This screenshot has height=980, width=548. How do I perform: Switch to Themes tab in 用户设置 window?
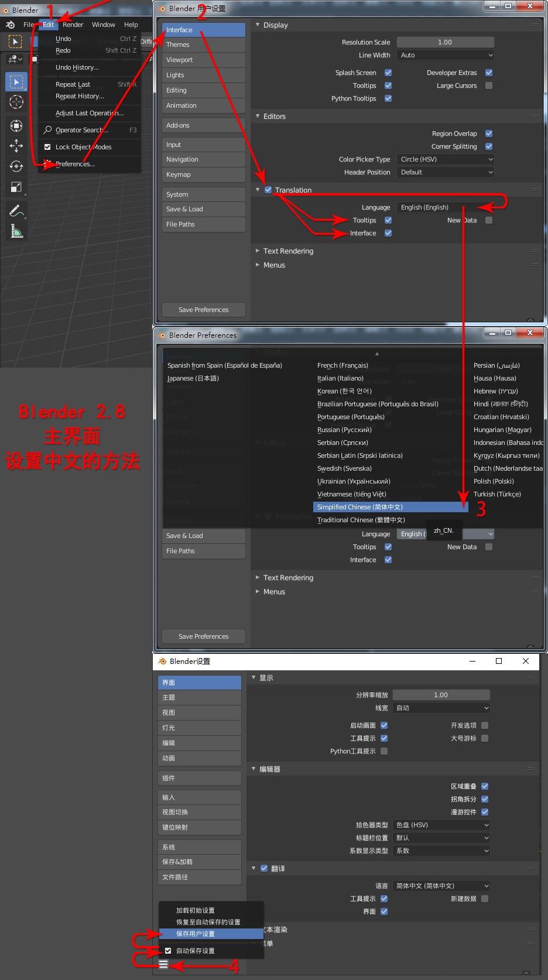pos(204,44)
